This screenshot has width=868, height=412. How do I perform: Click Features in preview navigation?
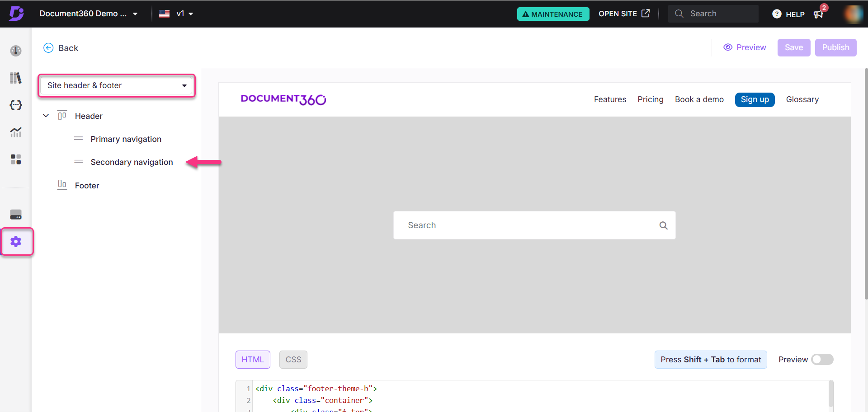[610, 99]
